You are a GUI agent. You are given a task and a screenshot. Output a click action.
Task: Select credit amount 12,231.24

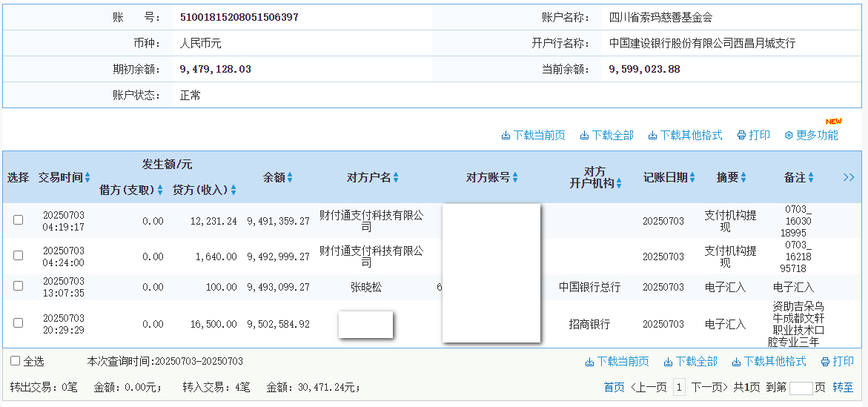[213, 221]
